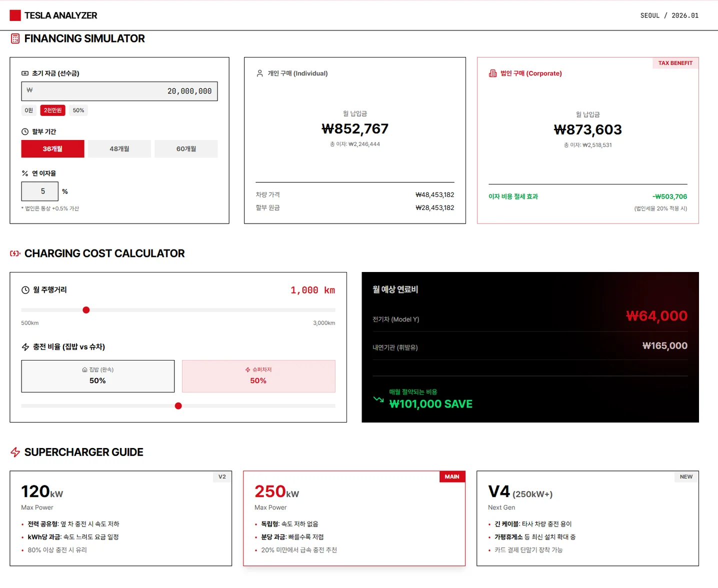Click the 법인세율 20% 적용 시 note

click(660, 208)
